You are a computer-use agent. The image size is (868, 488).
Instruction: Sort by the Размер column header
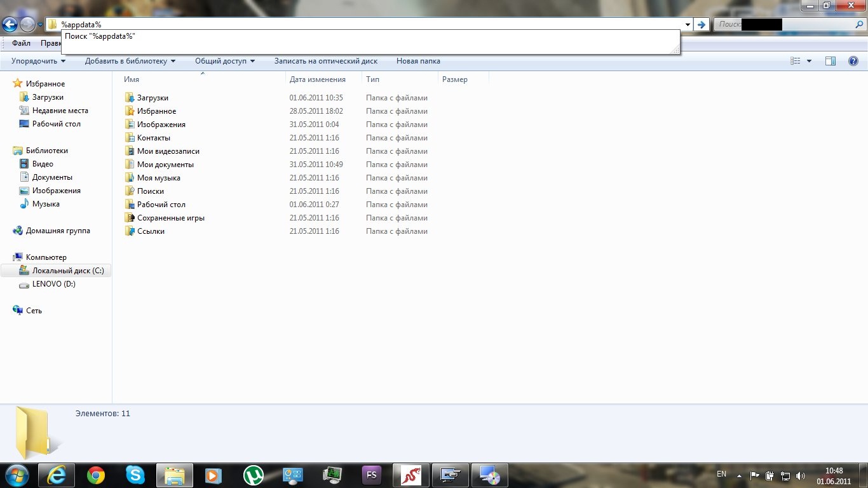454,79
